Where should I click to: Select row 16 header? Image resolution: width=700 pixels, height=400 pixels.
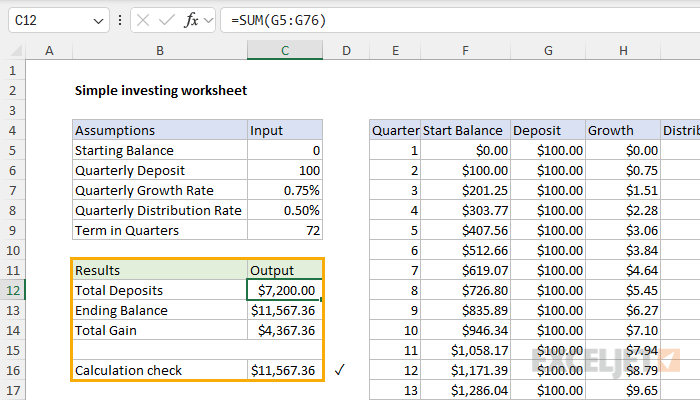[x=12, y=370]
